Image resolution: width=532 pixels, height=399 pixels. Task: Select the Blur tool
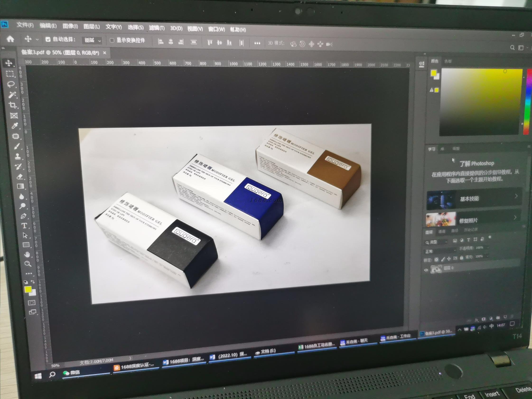[x=22, y=197]
